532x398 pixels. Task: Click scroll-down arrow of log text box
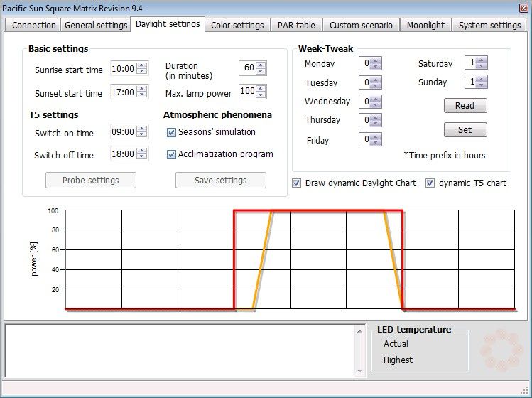[x=359, y=370]
